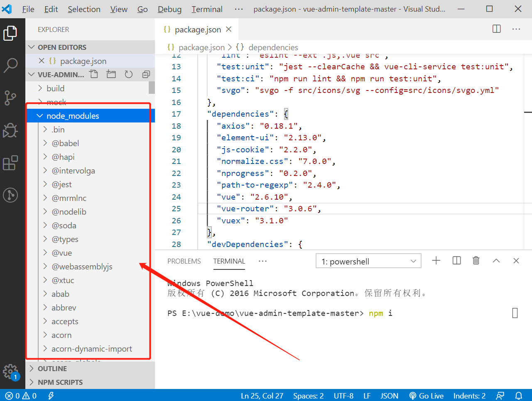Select the acorn-dynamic-import folder

point(92,348)
